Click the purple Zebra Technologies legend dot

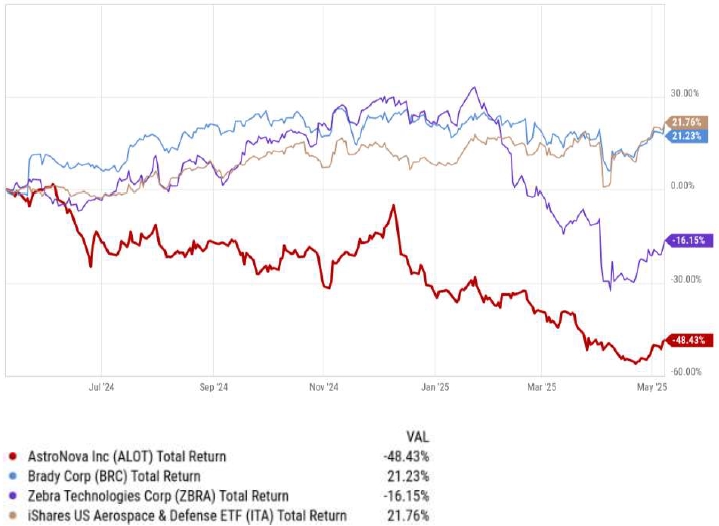pyautogui.click(x=10, y=496)
